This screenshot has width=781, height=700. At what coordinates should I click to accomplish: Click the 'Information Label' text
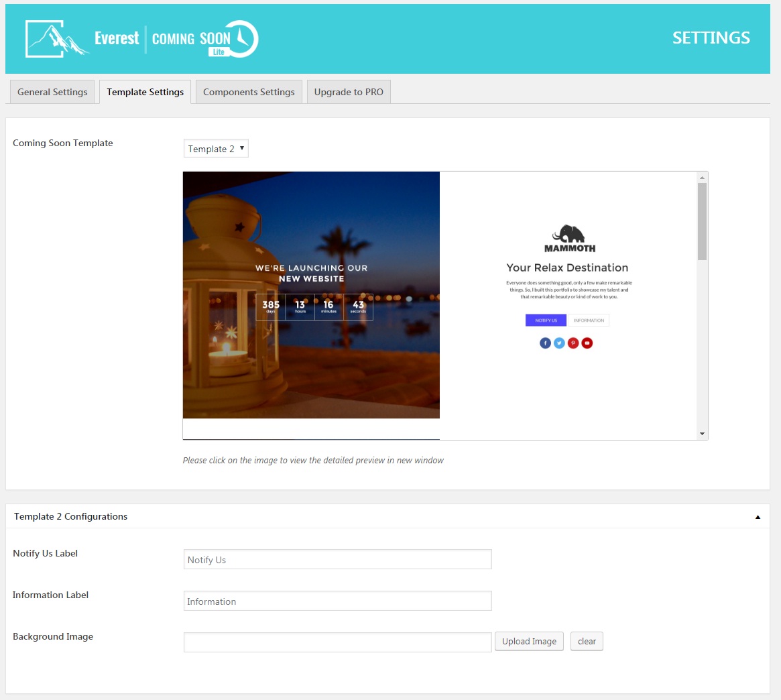pyautogui.click(x=50, y=595)
